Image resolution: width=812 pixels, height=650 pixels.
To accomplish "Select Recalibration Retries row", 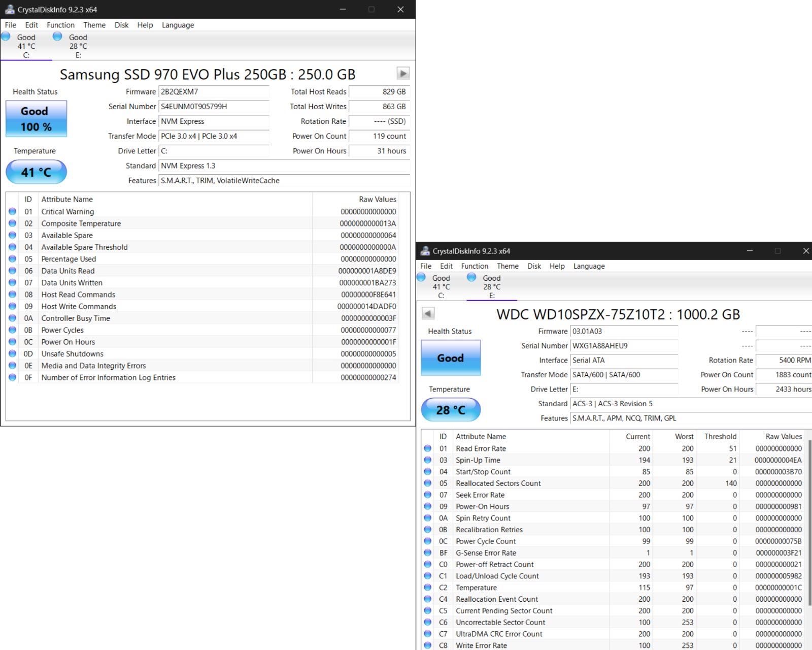I will (x=614, y=530).
